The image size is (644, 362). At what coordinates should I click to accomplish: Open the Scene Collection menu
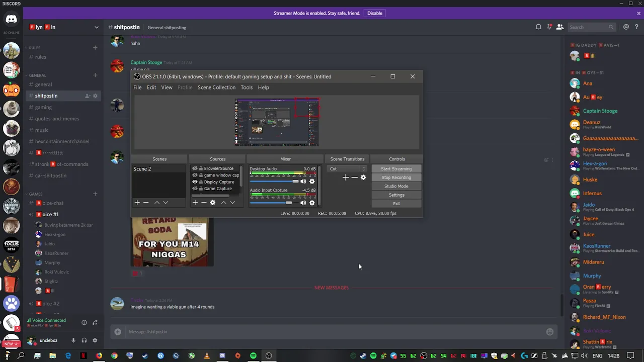[216, 87]
